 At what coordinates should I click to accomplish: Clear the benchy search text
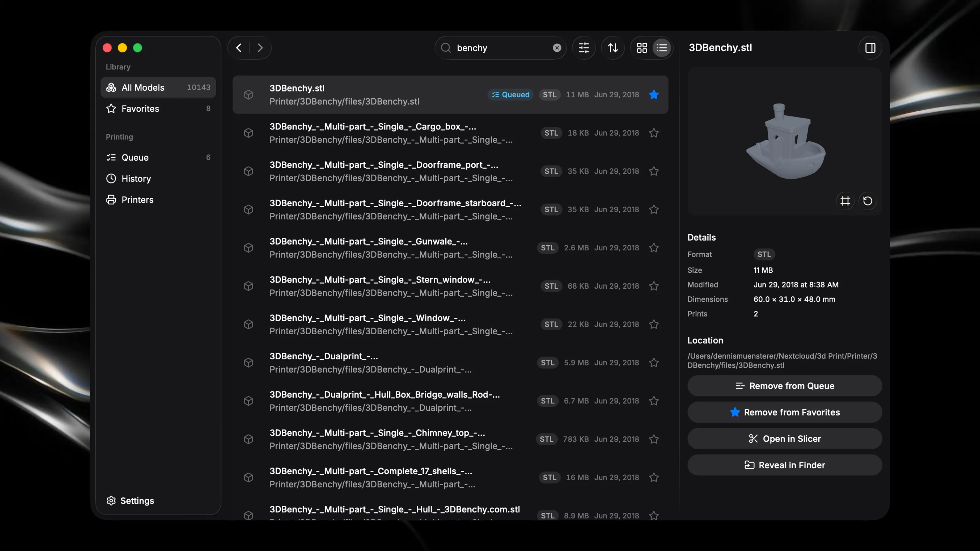tap(557, 48)
